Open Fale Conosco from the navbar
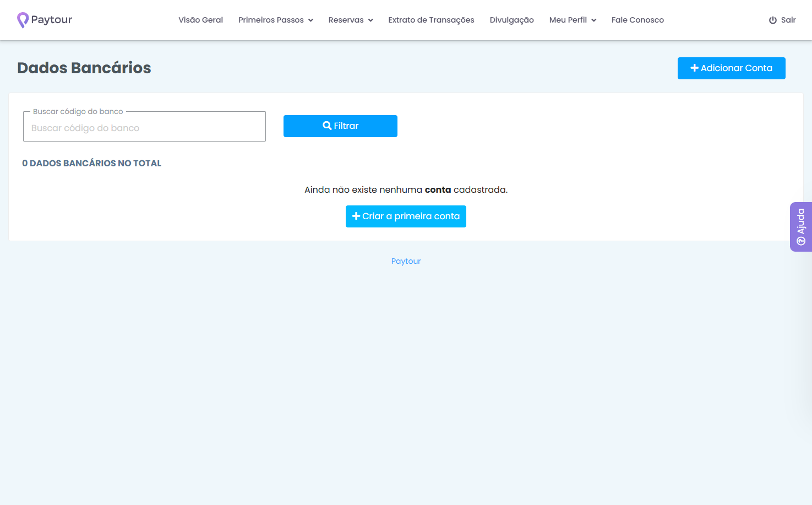 point(637,20)
